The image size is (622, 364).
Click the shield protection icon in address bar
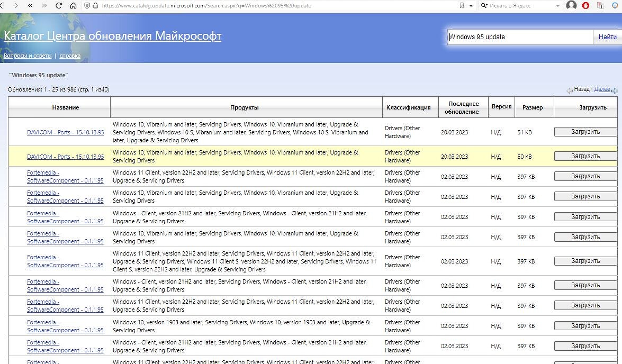87,5
